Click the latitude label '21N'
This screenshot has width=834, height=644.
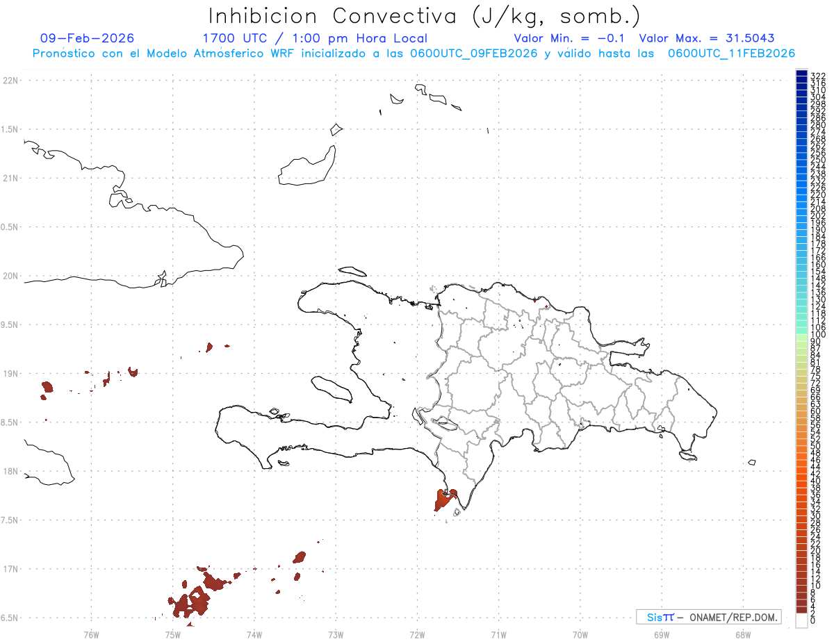(x=9, y=179)
